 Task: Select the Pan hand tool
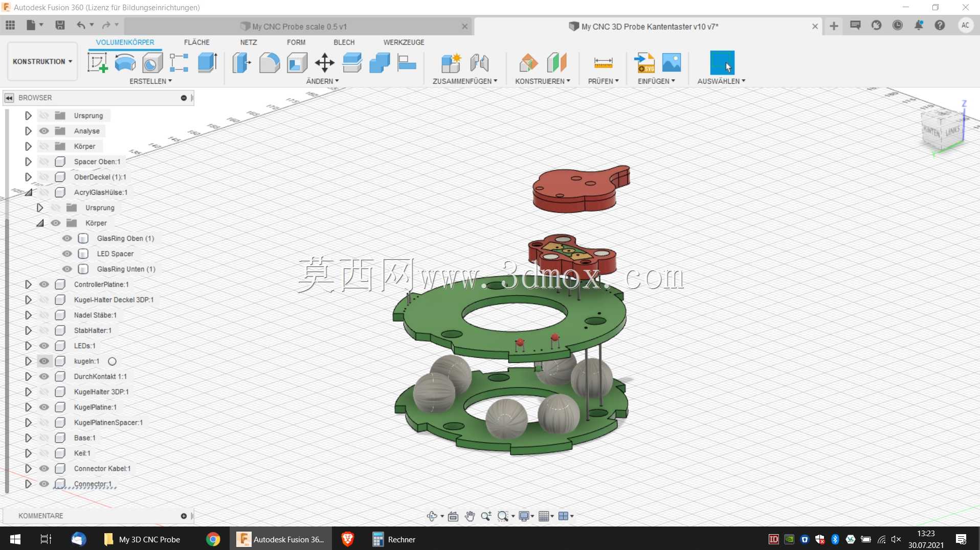(x=470, y=516)
